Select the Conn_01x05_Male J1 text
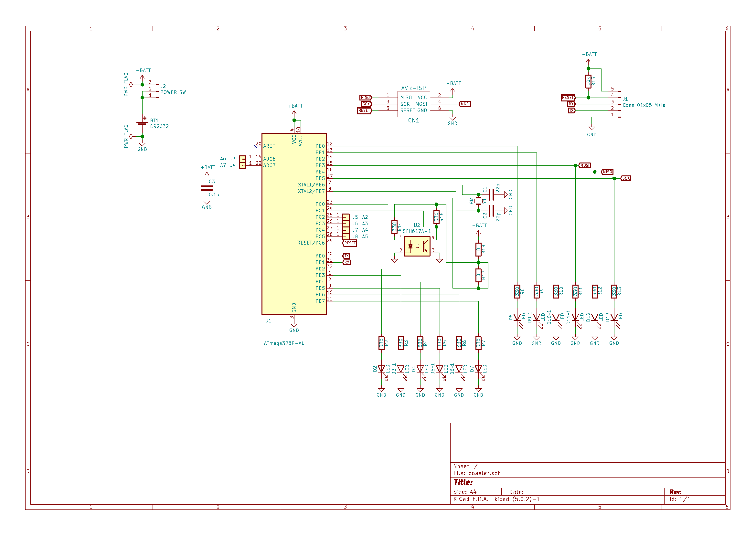The image size is (756, 535). click(643, 105)
